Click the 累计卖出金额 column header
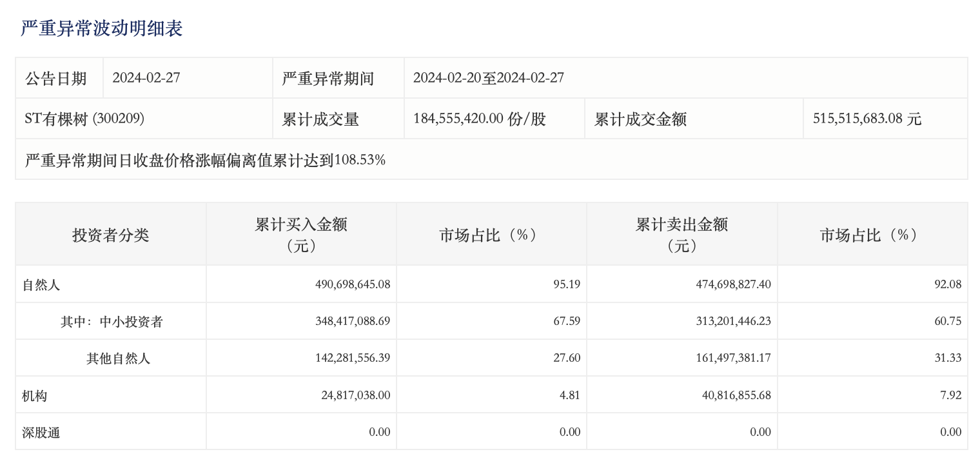 click(x=681, y=234)
